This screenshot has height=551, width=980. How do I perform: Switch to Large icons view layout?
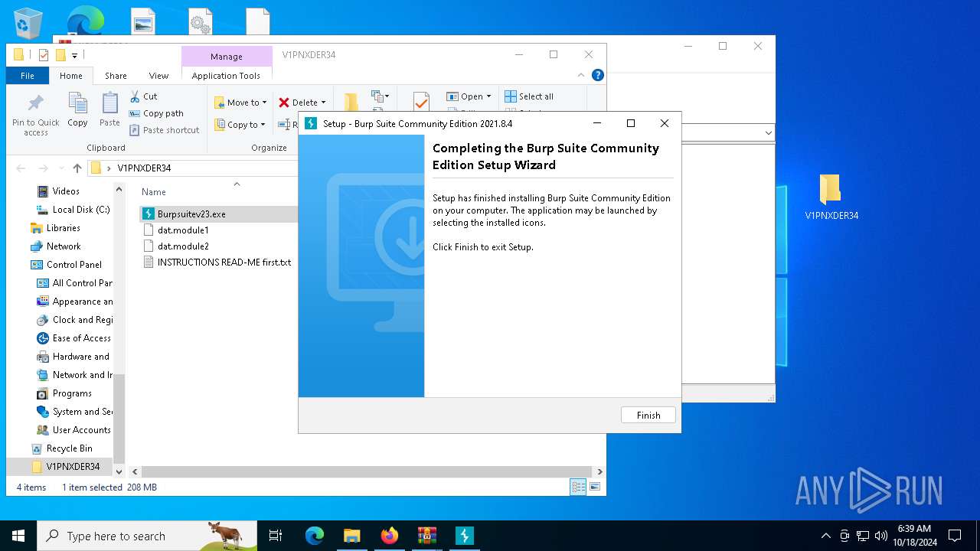pos(595,487)
